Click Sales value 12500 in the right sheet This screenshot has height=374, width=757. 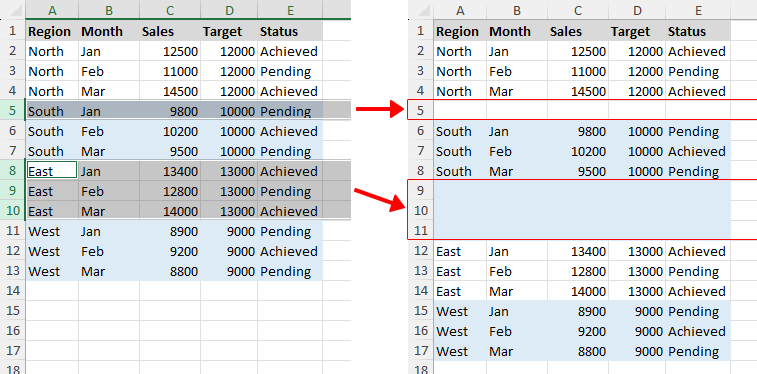pyautogui.click(x=578, y=51)
